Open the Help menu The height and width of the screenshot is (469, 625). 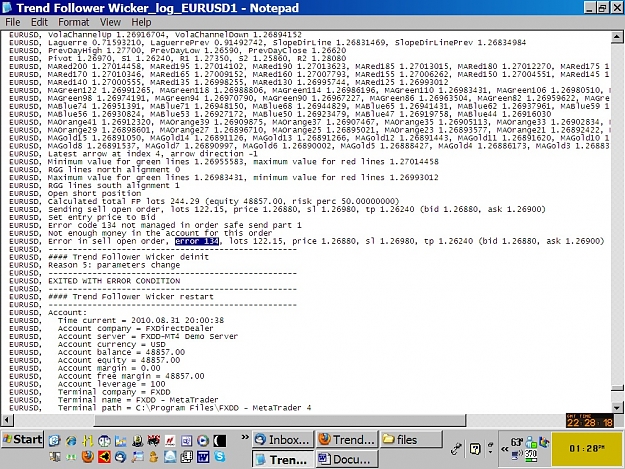[x=141, y=22]
